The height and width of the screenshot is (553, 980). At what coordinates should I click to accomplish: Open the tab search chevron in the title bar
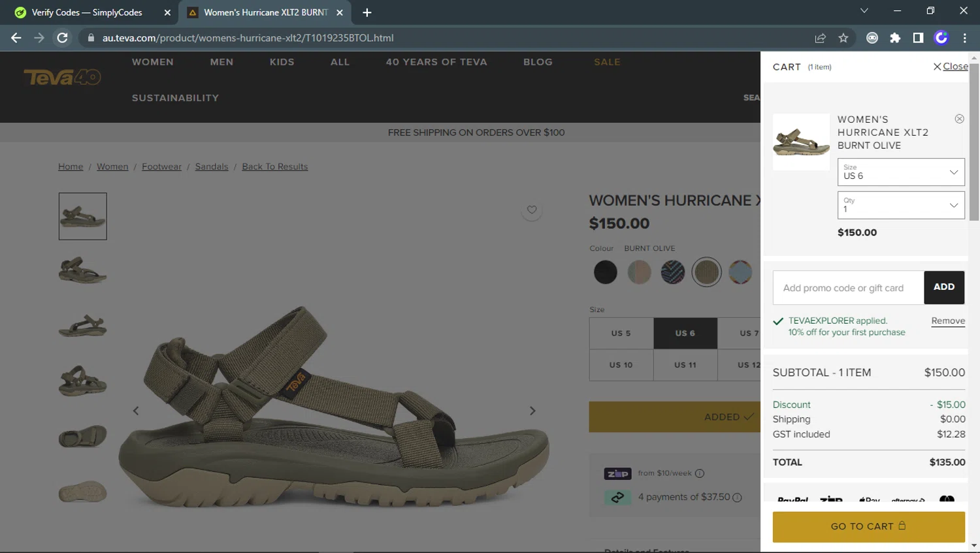coord(864,10)
